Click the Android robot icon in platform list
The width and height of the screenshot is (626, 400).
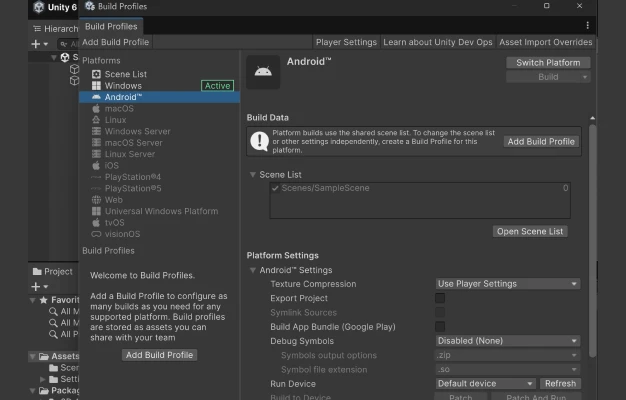(x=96, y=97)
